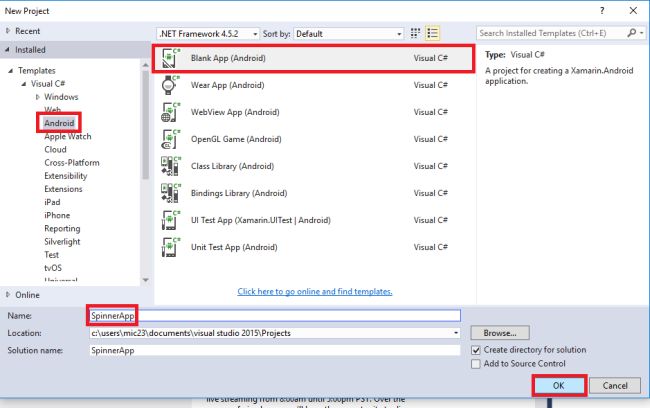Select Apple Watch in the templates tree
The height and width of the screenshot is (408, 650).
pos(68,136)
